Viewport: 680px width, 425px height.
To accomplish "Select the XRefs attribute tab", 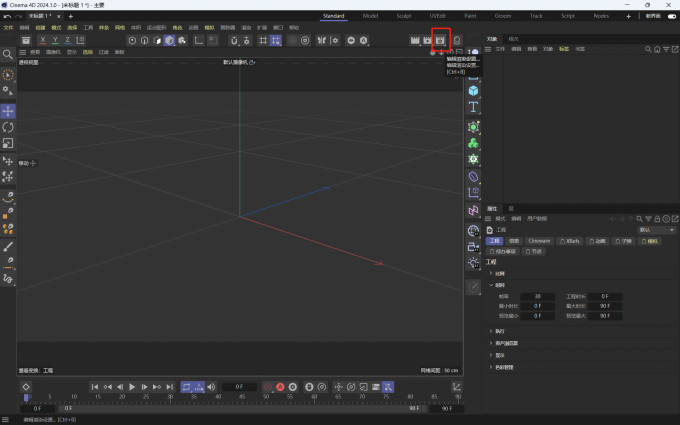I will point(570,241).
